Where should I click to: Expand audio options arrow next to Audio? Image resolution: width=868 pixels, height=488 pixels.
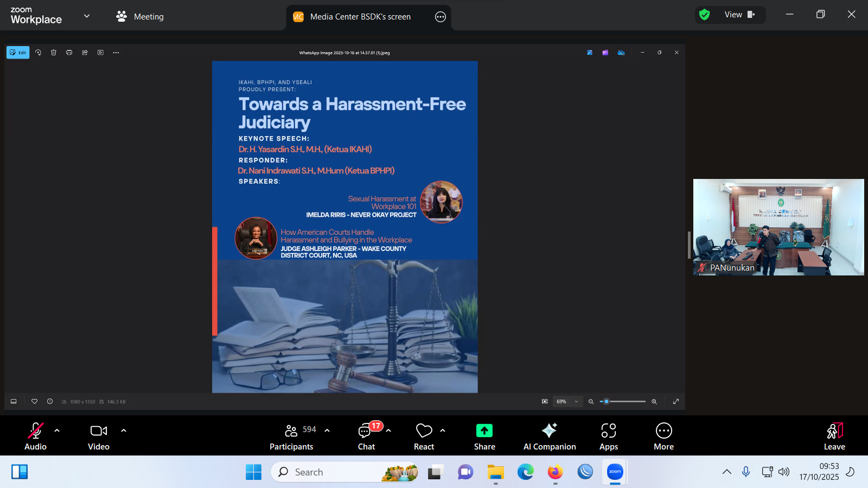57,431
